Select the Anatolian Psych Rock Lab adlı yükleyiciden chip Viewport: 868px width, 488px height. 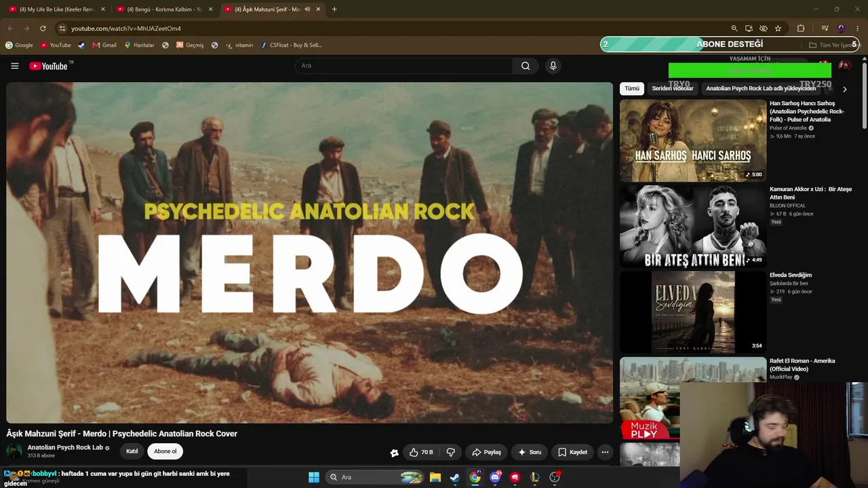tap(761, 89)
